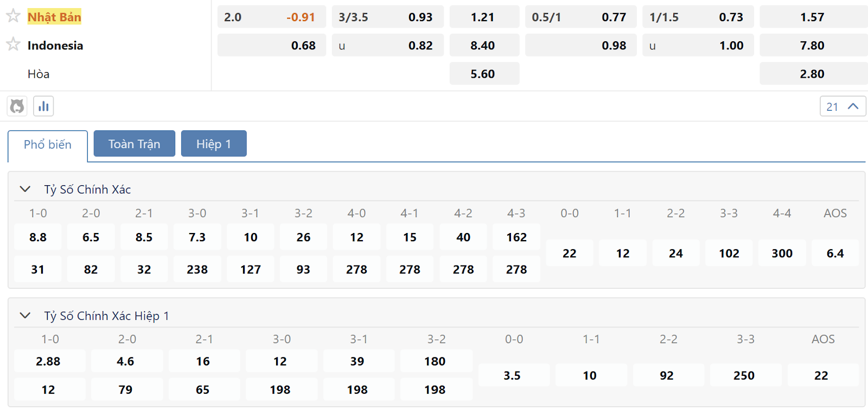Collapse Tỷ Số Chính Xác Hiệp 1 section
This screenshot has width=868, height=410.
click(x=25, y=316)
